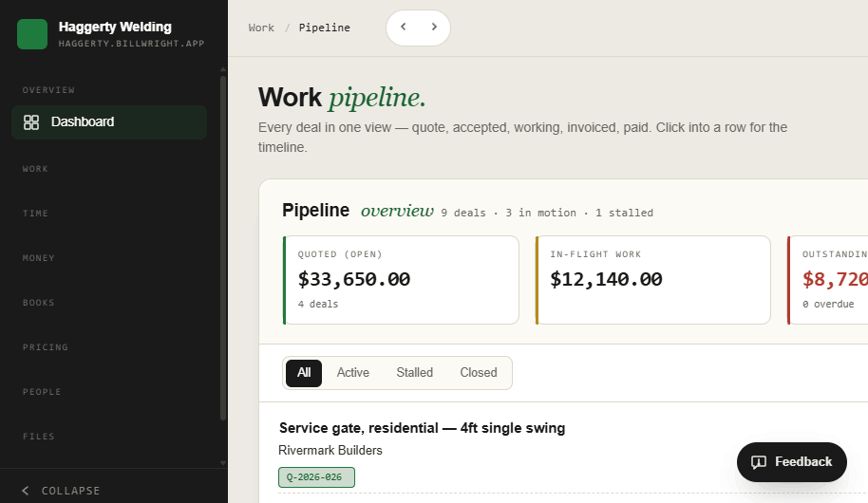
Task: Click the HAGGERTY.BILLWRIGHT.APP subdomain text
Action: tap(132, 44)
